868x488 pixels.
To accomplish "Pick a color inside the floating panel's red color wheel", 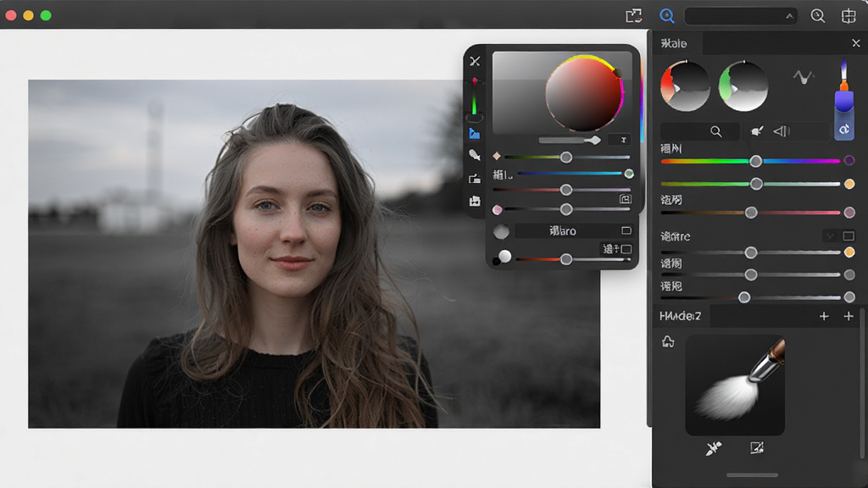I will [583, 93].
